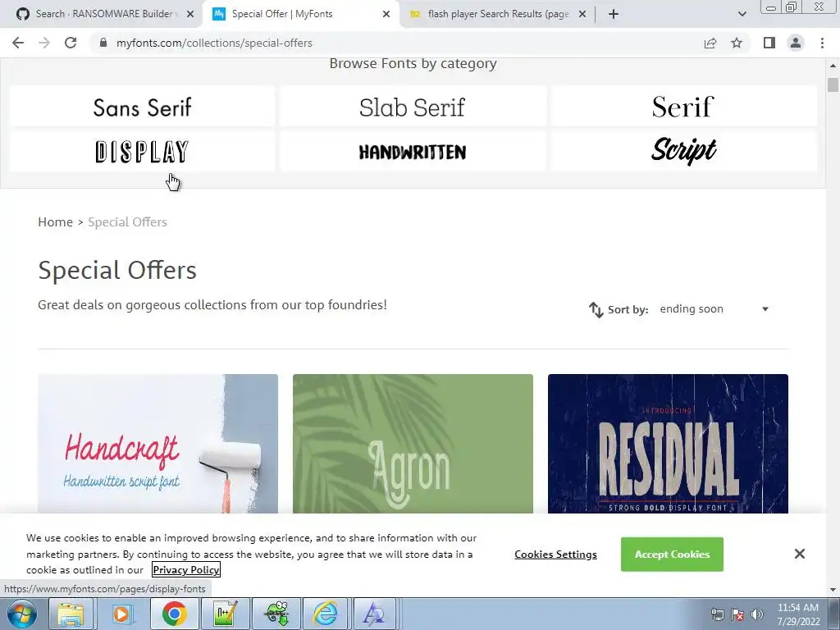Browse Sans Serif fonts category

[x=142, y=107]
